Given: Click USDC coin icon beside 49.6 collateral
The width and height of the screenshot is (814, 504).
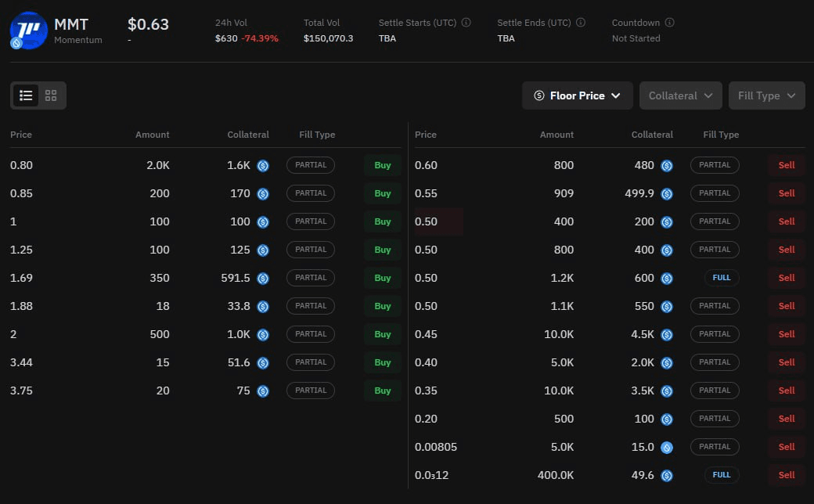Looking at the screenshot, I should point(667,476).
